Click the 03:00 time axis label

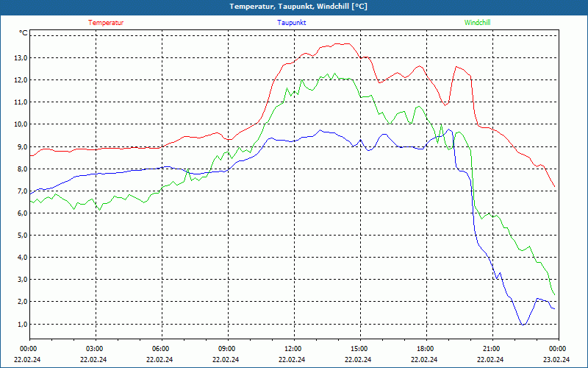coord(96,349)
